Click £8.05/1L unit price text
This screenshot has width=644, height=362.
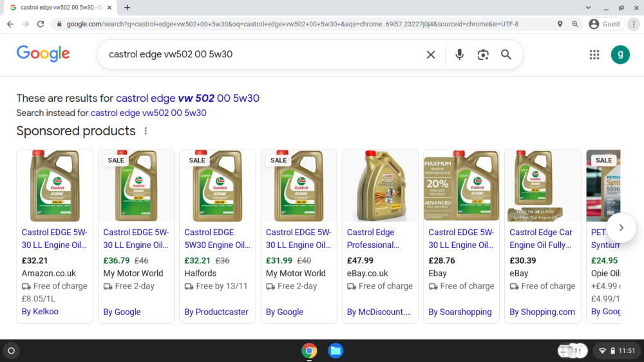(x=38, y=299)
